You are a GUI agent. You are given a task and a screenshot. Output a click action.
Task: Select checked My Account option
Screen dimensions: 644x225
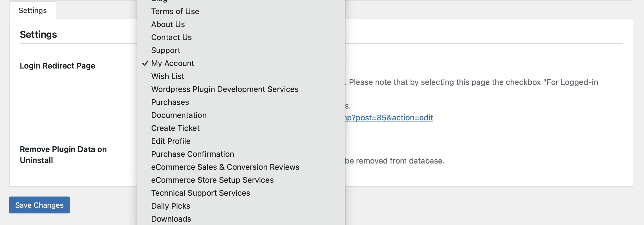(x=241, y=63)
